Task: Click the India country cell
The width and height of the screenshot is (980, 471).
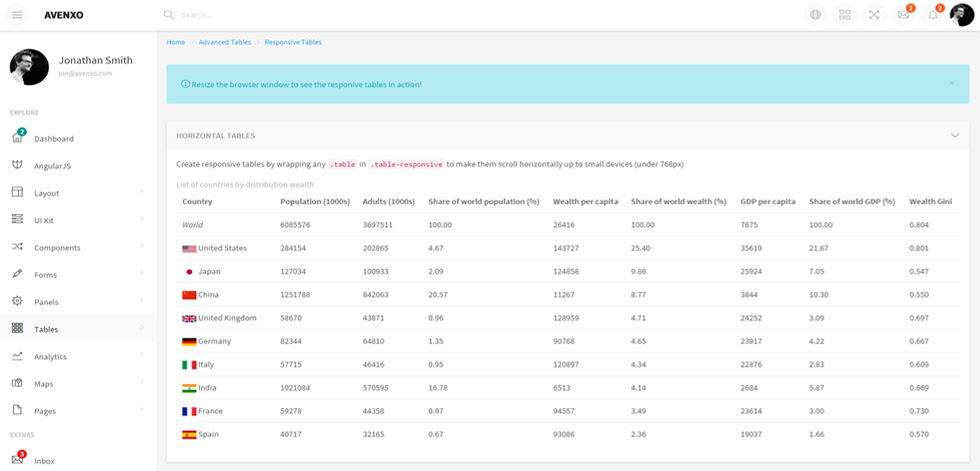Action: [x=199, y=388]
